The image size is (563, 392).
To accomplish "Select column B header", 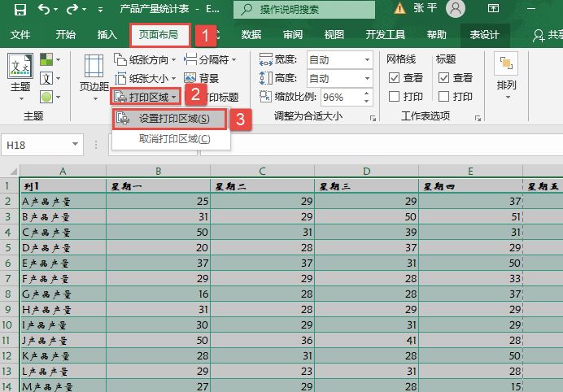I will coord(159,172).
